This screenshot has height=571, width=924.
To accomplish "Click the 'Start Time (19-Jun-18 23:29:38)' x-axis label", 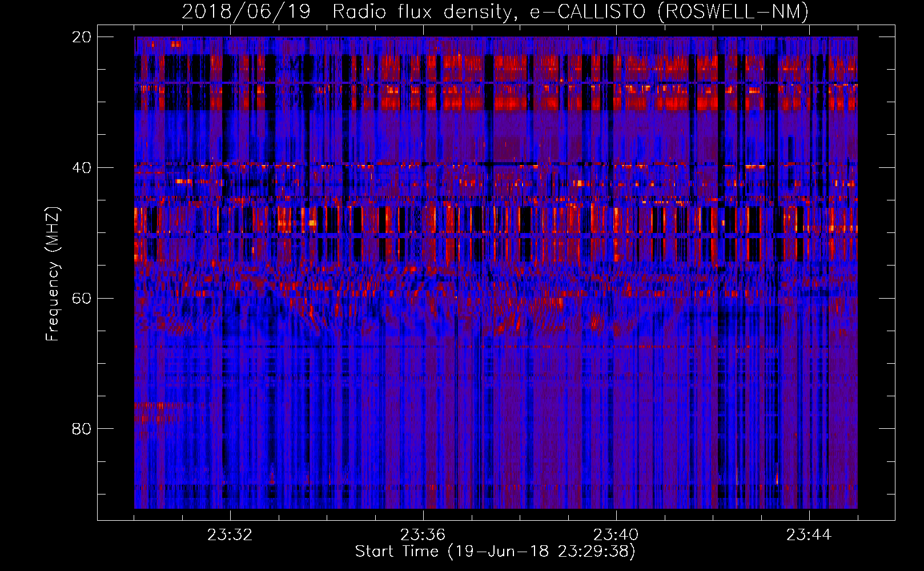I will pos(495,552).
